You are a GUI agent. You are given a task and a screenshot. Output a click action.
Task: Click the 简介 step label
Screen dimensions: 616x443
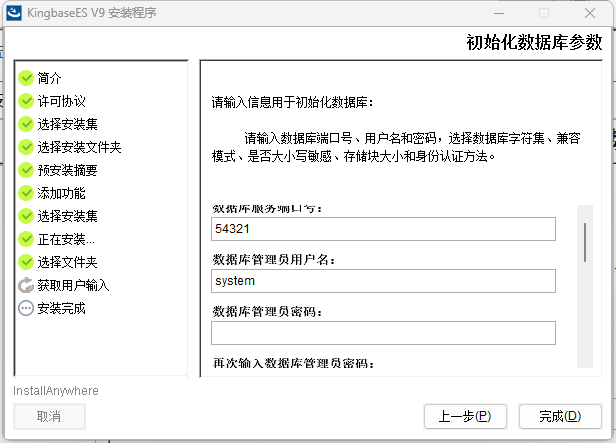pyautogui.click(x=50, y=78)
